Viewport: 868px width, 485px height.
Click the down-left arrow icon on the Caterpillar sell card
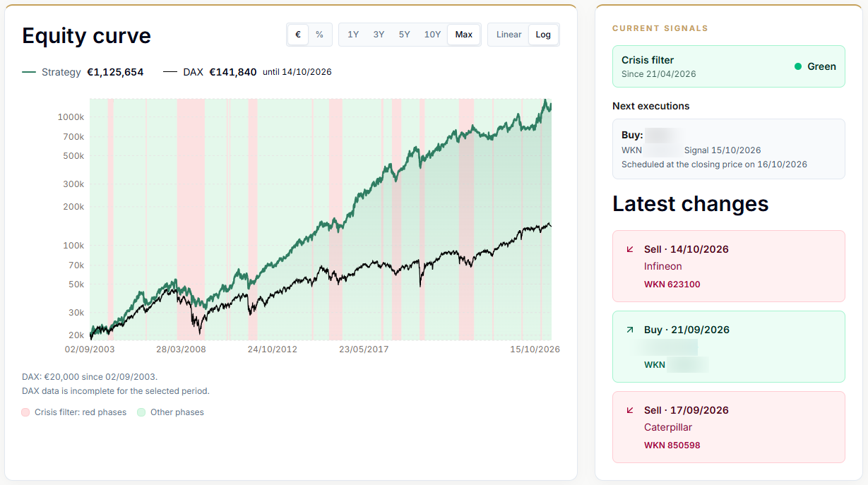pyautogui.click(x=630, y=410)
